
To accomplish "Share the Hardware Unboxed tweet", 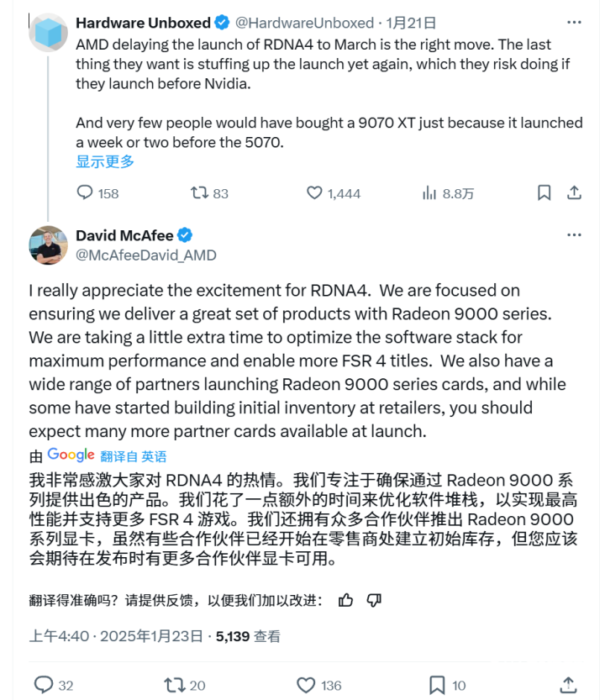I will click(575, 193).
